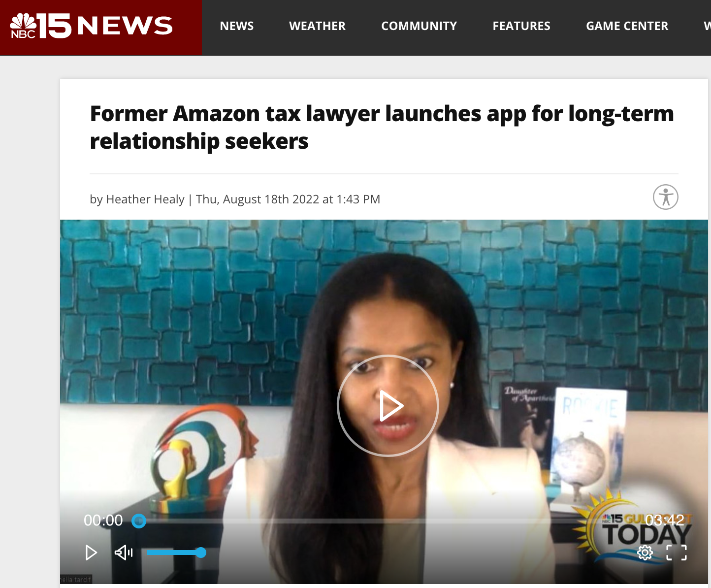Click the video progress scrubber handle
Viewport: 711px width, 588px height.
tap(139, 521)
